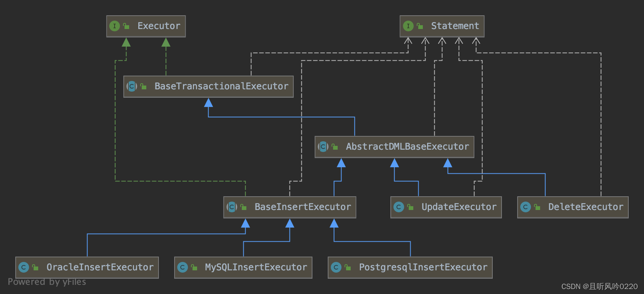
Task: Click abstract class icon of BaseInsertExecutor
Action: [232, 207]
